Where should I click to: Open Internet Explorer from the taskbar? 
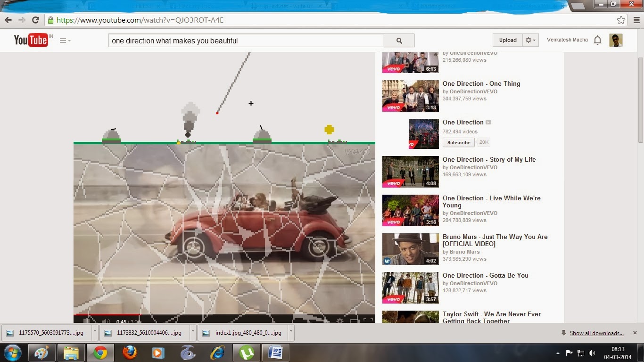pyautogui.click(x=217, y=353)
